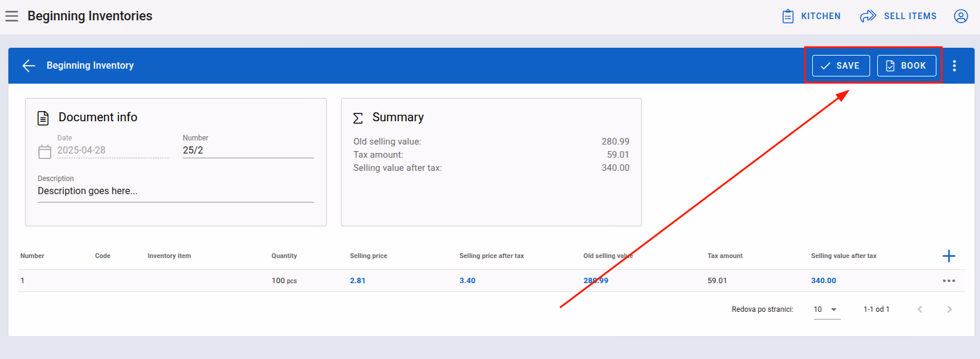Edit selling price after tax 3.40
Image resolution: width=980 pixels, height=359 pixels.
pyautogui.click(x=468, y=281)
